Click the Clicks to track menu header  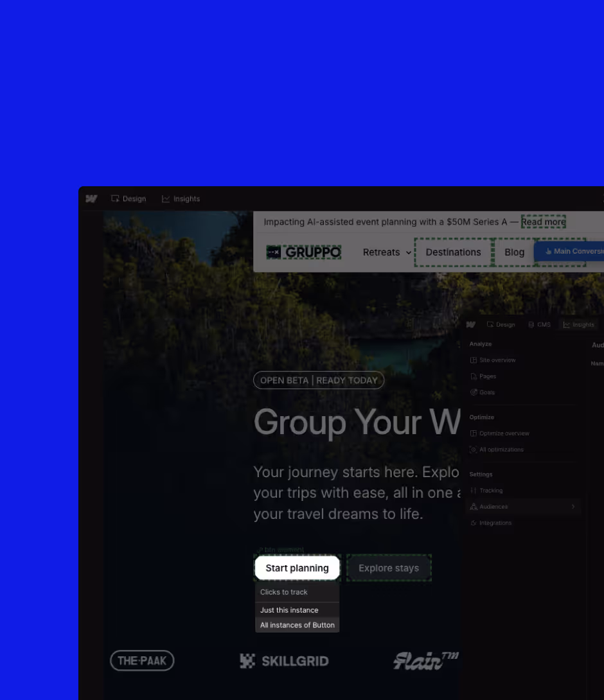point(297,592)
